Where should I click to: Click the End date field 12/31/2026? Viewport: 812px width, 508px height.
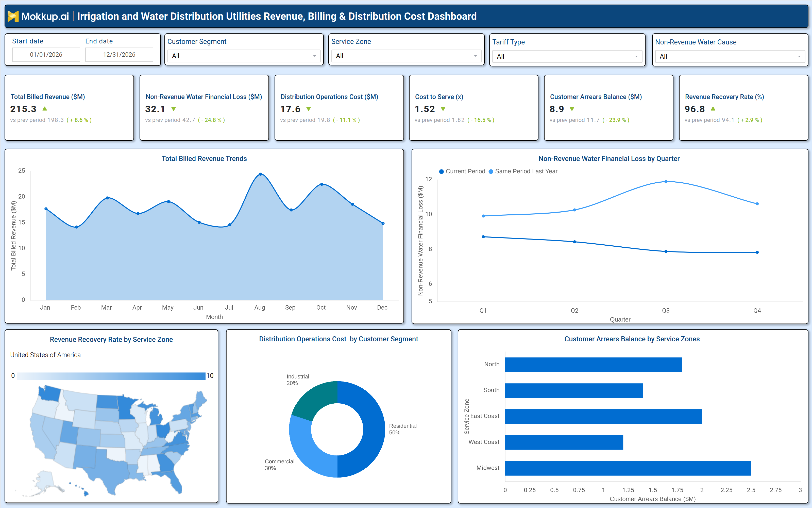[x=119, y=54]
